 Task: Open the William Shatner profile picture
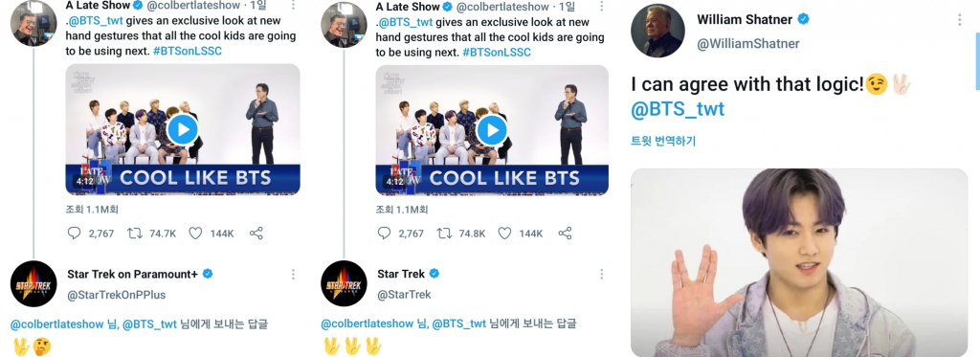pyautogui.click(x=658, y=32)
